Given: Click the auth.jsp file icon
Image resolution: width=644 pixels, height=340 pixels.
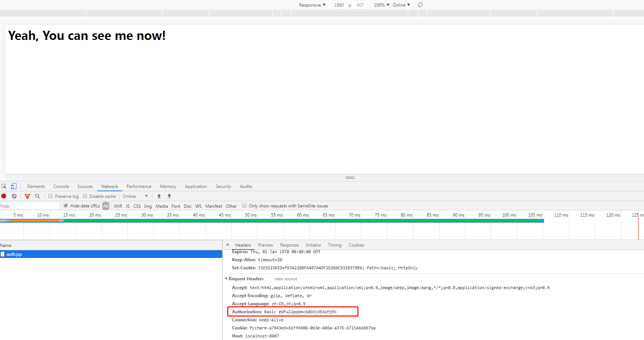Looking at the screenshot, I should pyautogui.click(x=3, y=254).
